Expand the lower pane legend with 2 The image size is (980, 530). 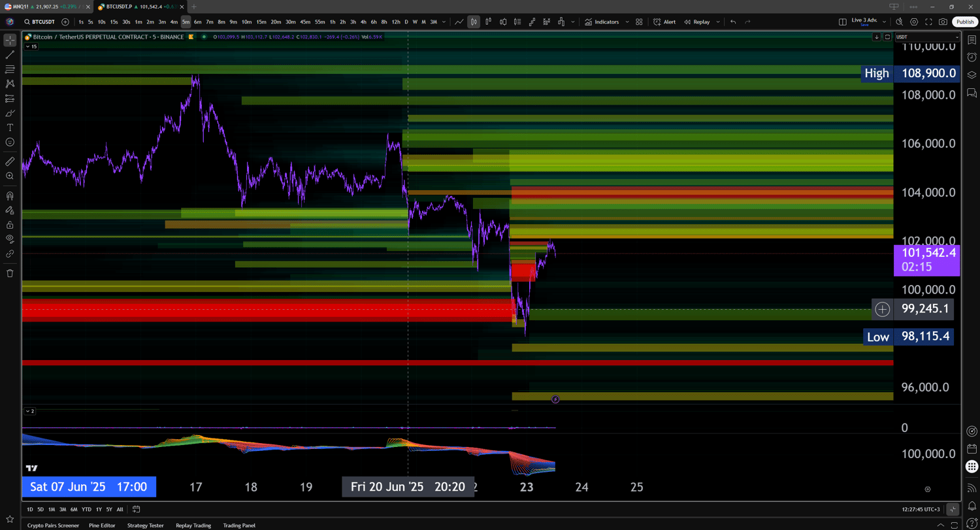[30, 411]
